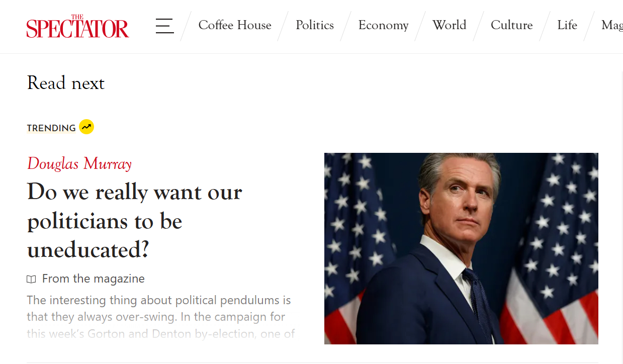Click the 'Read next' heading
The height and width of the screenshot is (364, 623).
point(66,83)
